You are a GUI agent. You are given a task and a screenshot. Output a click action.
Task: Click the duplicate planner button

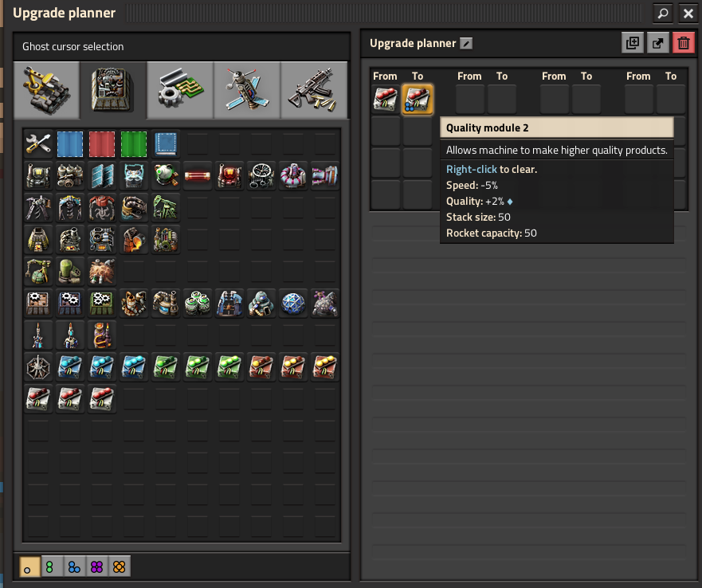tap(633, 43)
